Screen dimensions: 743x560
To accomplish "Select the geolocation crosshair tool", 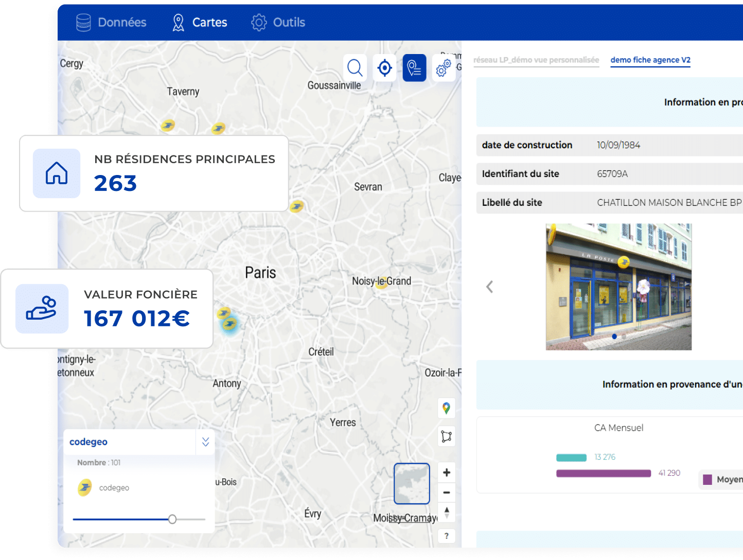I will (x=384, y=67).
